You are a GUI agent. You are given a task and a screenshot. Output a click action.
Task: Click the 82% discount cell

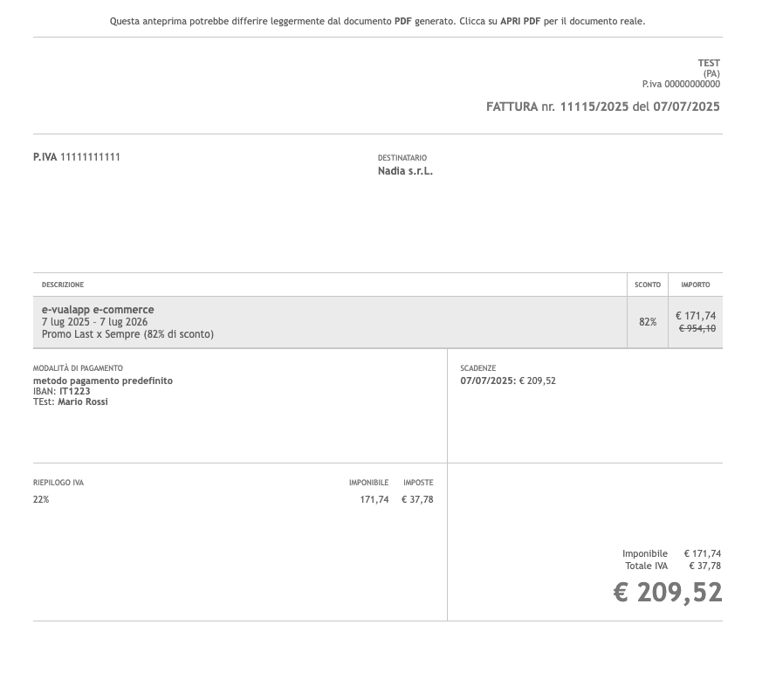coord(648,322)
